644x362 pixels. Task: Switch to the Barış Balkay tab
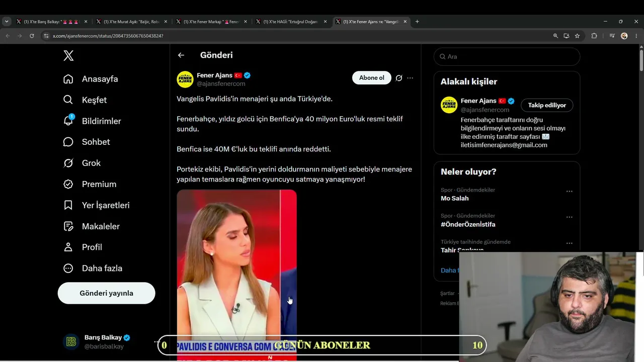[x=52, y=22]
